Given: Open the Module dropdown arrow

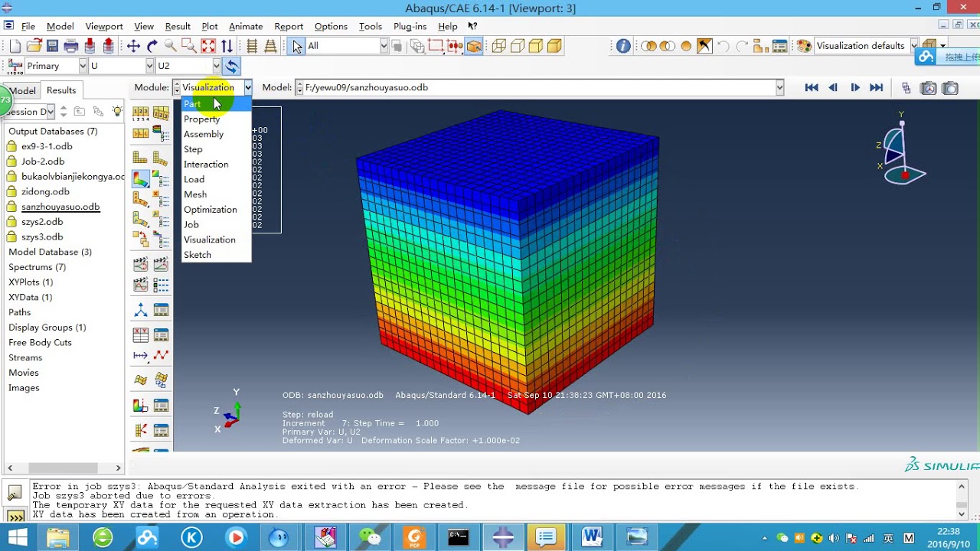Looking at the screenshot, I should (247, 87).
